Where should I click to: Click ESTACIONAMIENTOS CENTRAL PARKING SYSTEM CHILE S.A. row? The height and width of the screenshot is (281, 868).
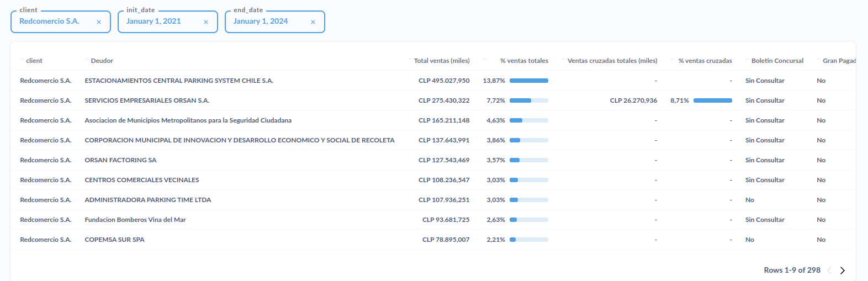pyautogui.click(x=433, y=81)
